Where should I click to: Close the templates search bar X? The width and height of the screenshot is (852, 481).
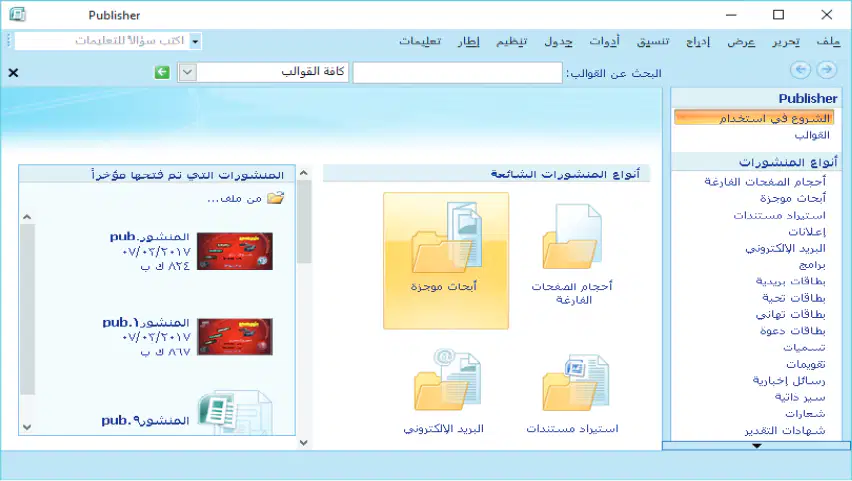click(x=14, y=72)
